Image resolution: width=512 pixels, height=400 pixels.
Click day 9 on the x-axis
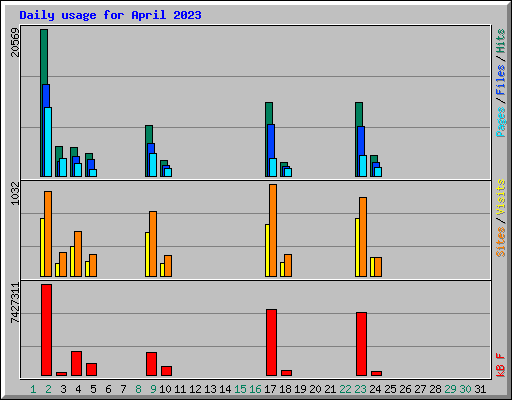(x=153, y=389)
